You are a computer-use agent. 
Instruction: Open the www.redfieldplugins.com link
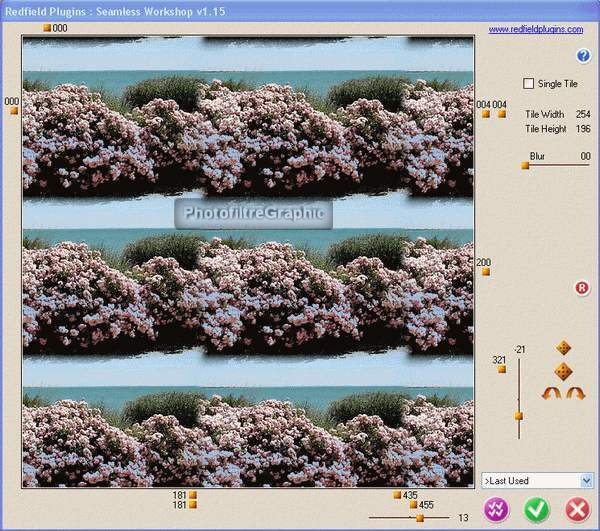(x=535, y=30)
